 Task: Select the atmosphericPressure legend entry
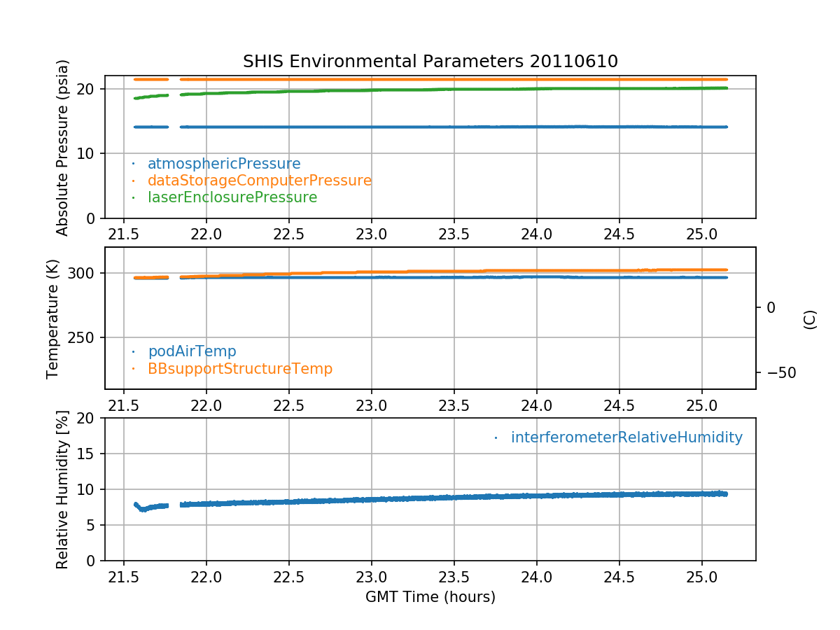point(223,164)
